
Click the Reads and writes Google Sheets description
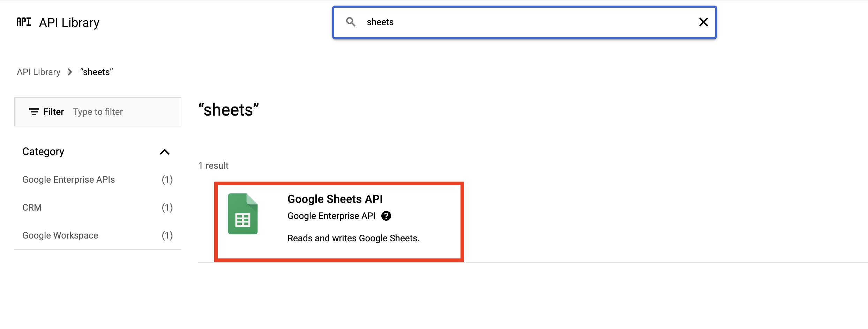click(353, 238)
